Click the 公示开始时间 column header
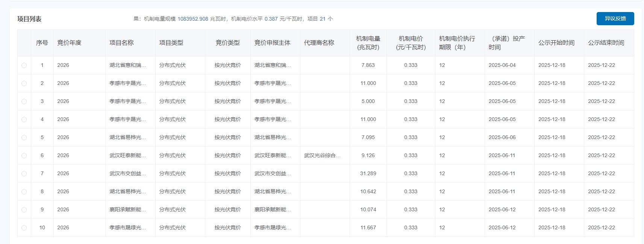 point(556,43)
